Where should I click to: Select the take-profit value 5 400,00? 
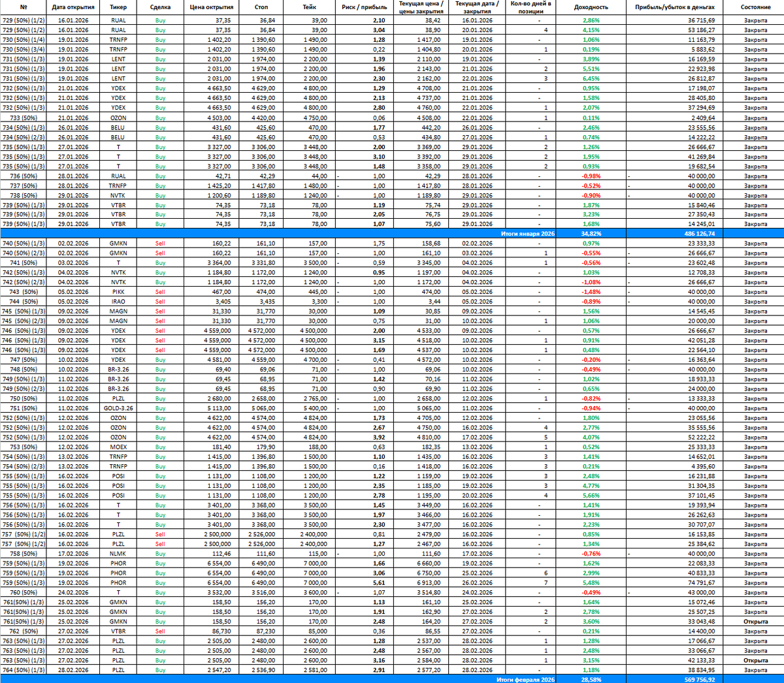pyautogui.click(x=316, y=408)
